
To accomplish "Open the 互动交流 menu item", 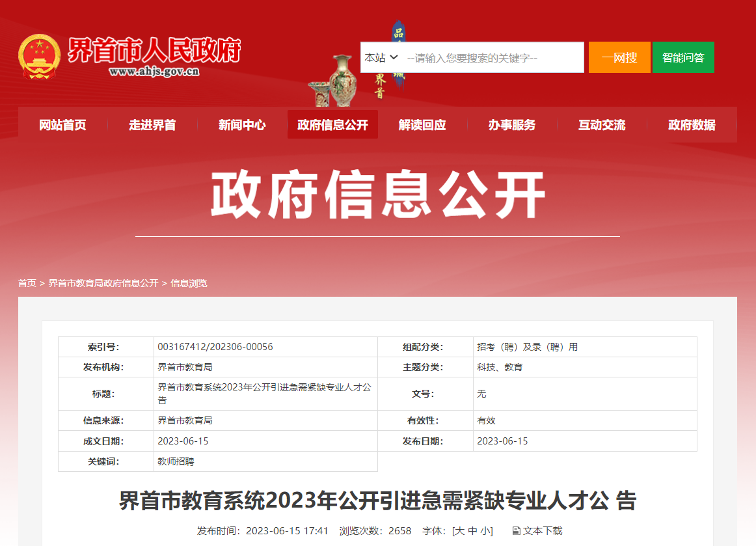I will tap(602, 125).
